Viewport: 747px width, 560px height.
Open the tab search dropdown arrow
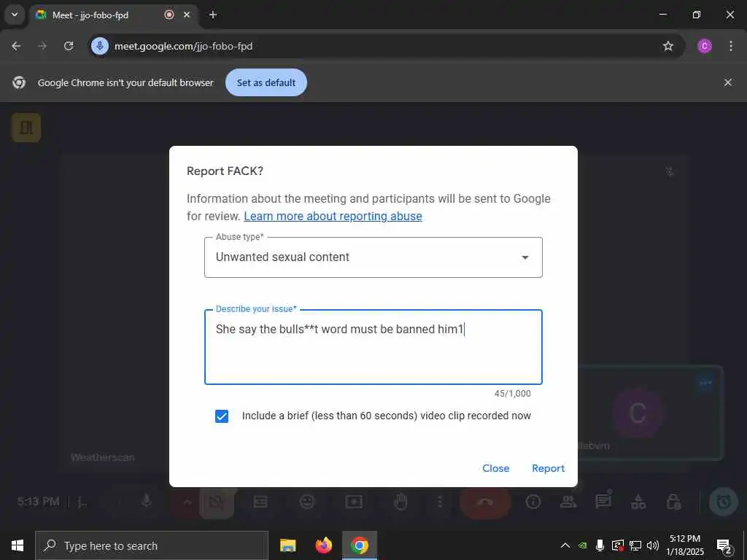tap(15, 15)
